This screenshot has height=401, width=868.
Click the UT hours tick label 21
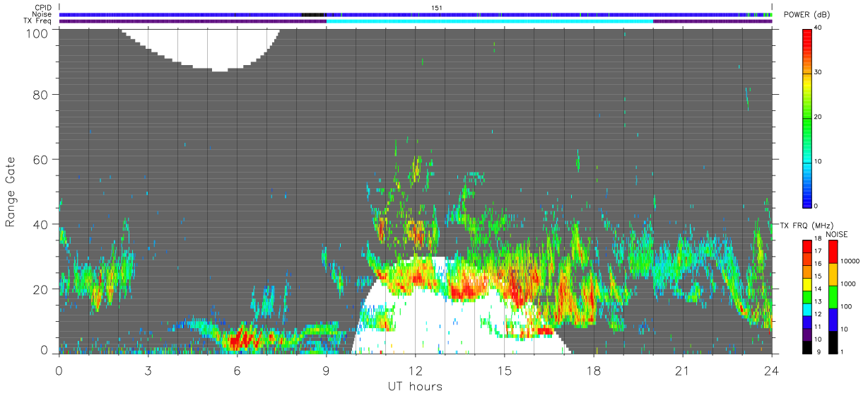[682, 370]
